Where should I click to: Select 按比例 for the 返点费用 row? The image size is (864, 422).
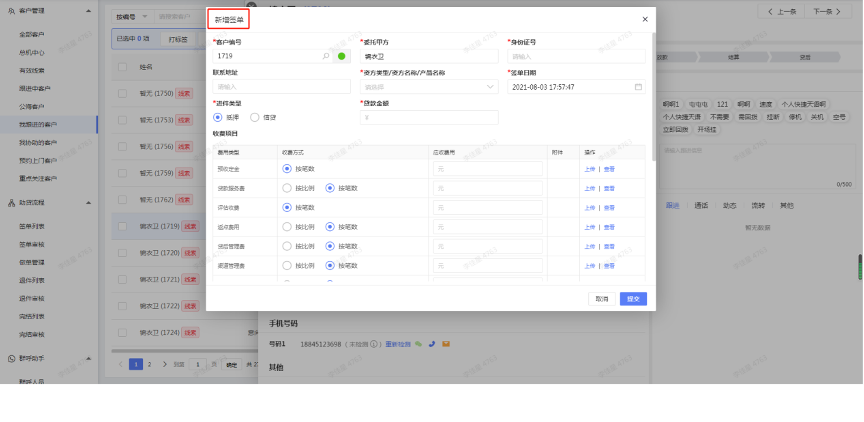[x=287, y=226]
